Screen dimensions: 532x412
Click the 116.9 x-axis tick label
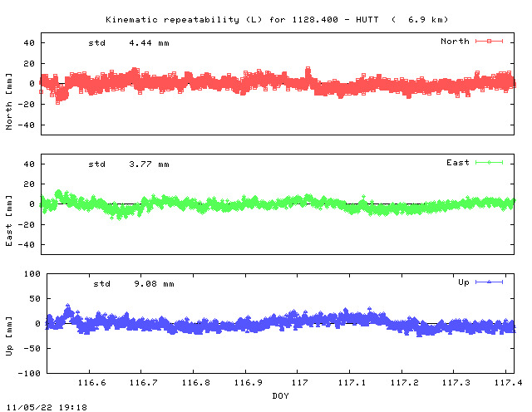(248, 383)
